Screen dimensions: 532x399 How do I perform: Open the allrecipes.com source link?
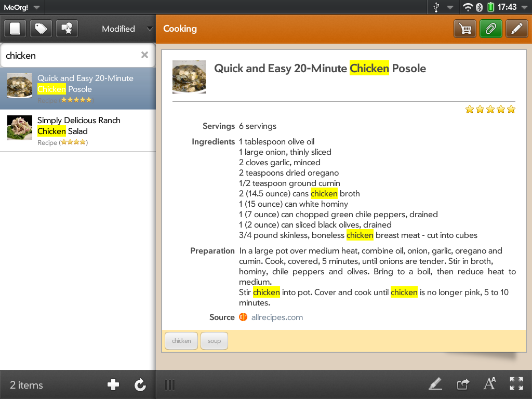[277, 317]
